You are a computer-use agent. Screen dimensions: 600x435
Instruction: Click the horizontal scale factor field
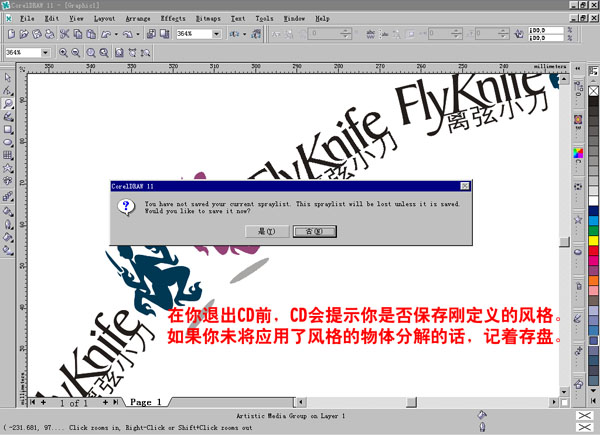(x=546, y=30)
